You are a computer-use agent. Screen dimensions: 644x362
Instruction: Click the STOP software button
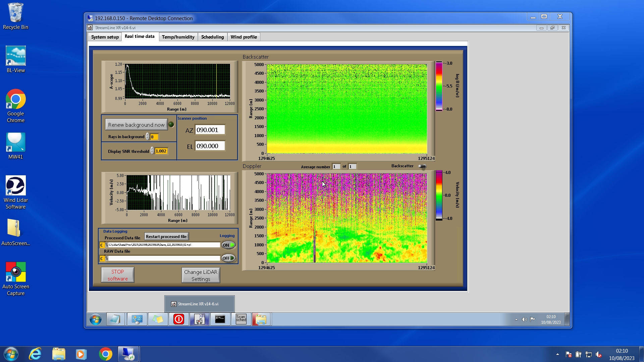click(x=118, y=275)
